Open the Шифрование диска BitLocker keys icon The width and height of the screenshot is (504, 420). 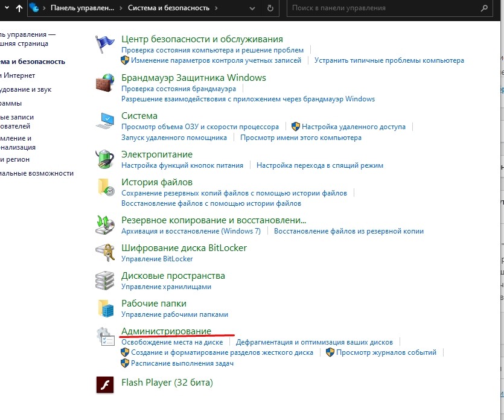click(105, 252)
